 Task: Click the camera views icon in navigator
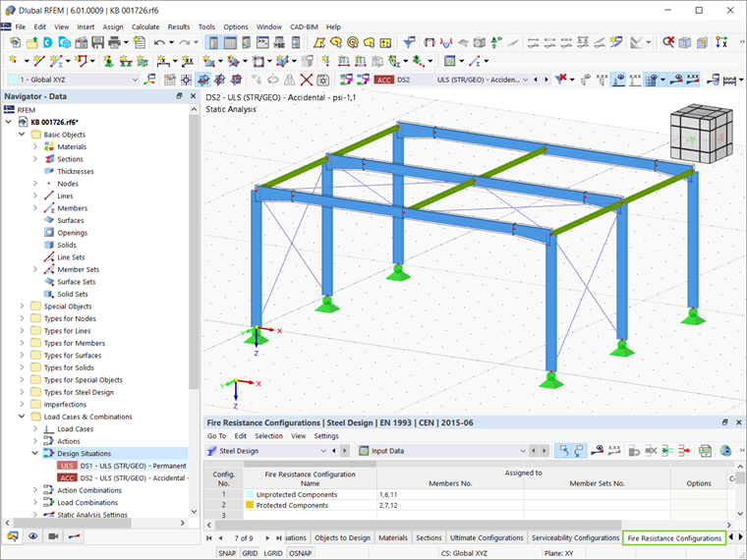tap(53, 536)
